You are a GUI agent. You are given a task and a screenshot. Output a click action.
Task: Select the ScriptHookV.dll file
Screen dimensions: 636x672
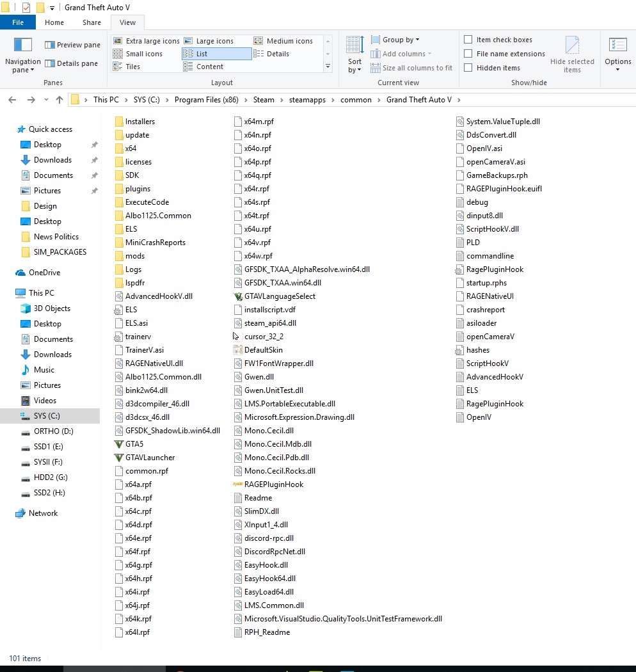tap(488, 229)
